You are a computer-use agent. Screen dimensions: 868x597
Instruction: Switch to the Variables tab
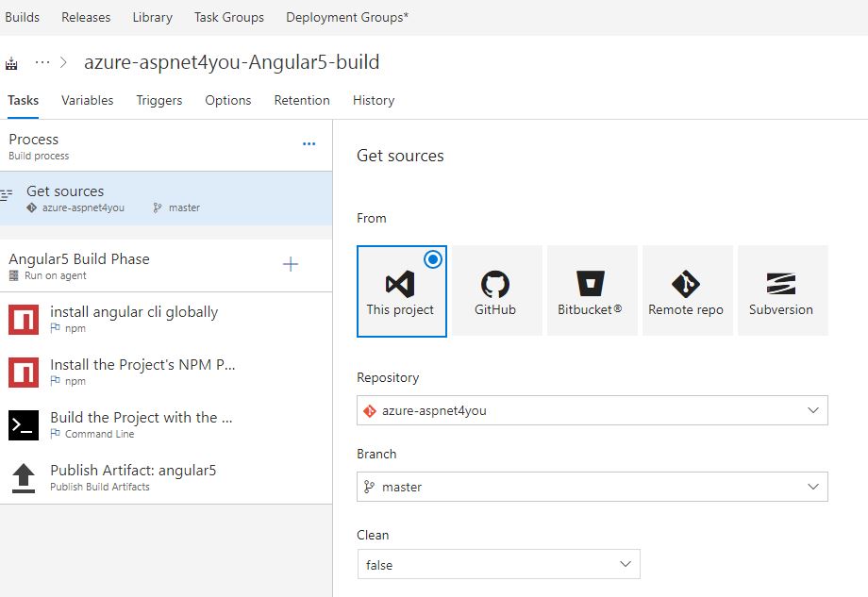88,101
